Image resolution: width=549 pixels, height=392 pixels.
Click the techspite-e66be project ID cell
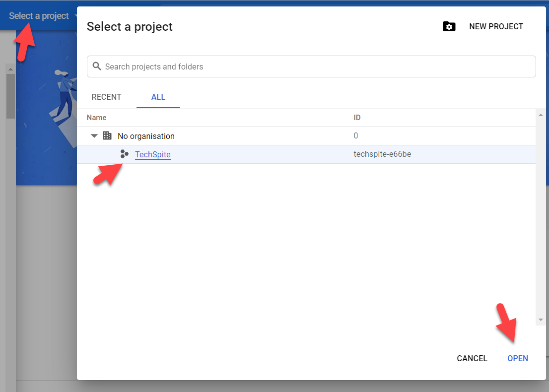(x=382, y=154)
